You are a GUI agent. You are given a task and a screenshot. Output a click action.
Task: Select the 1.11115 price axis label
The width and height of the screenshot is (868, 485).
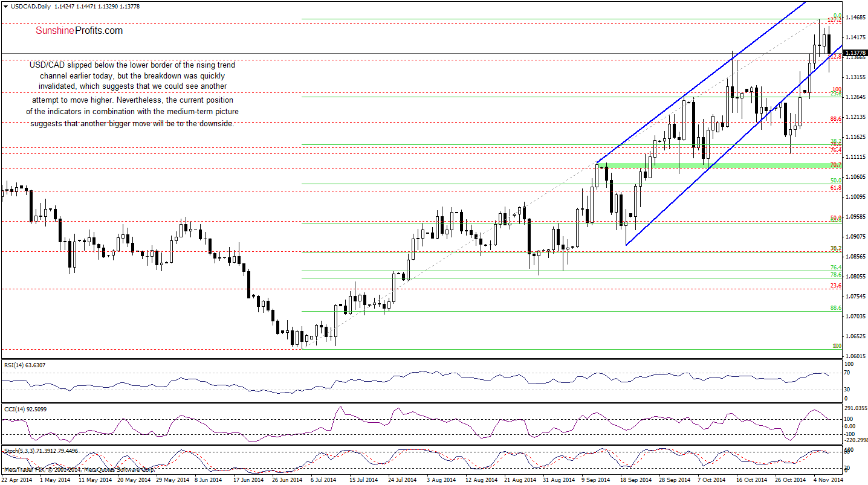point(856,157)
